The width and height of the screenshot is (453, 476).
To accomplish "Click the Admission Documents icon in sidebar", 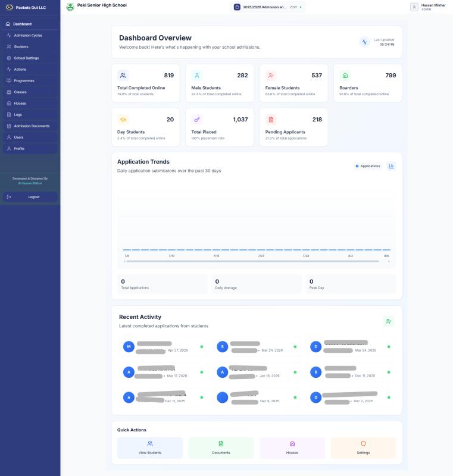I will pyautogui.click(x=9, y=126).
